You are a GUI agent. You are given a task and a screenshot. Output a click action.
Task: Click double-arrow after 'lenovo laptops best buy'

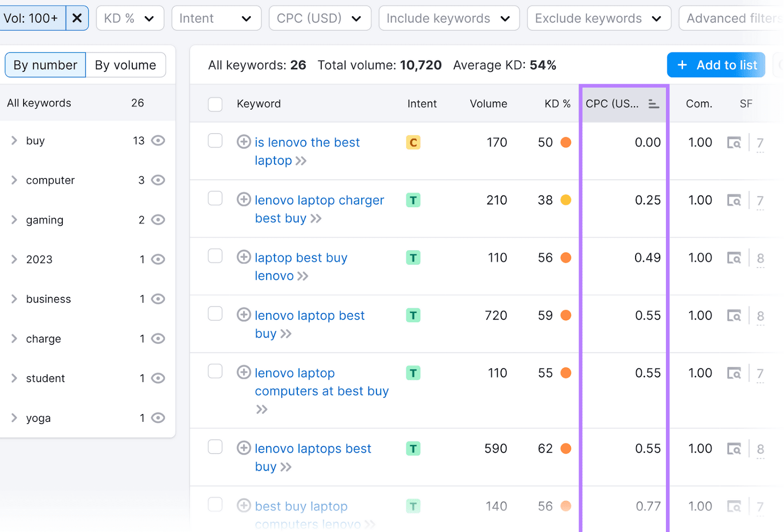point(286,467)
